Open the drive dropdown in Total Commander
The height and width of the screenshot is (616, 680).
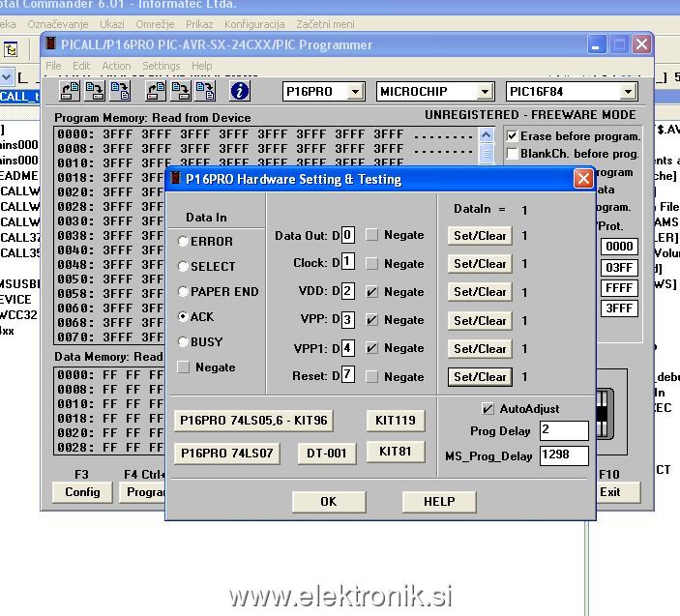point(6,77)
